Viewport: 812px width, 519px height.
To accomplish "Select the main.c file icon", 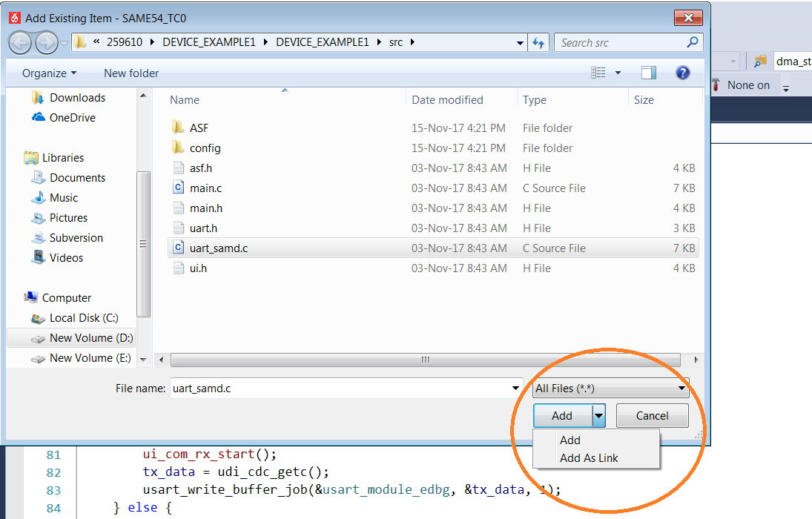I will point(178,188).
